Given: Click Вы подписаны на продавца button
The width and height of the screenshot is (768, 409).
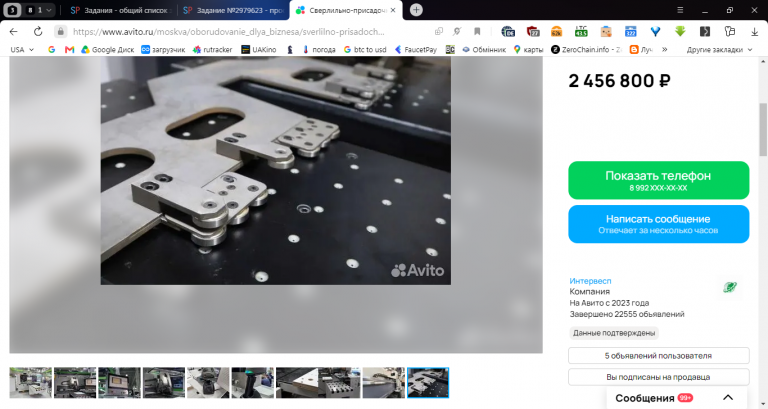Looking at the screenshot, I should click(658, 377).
